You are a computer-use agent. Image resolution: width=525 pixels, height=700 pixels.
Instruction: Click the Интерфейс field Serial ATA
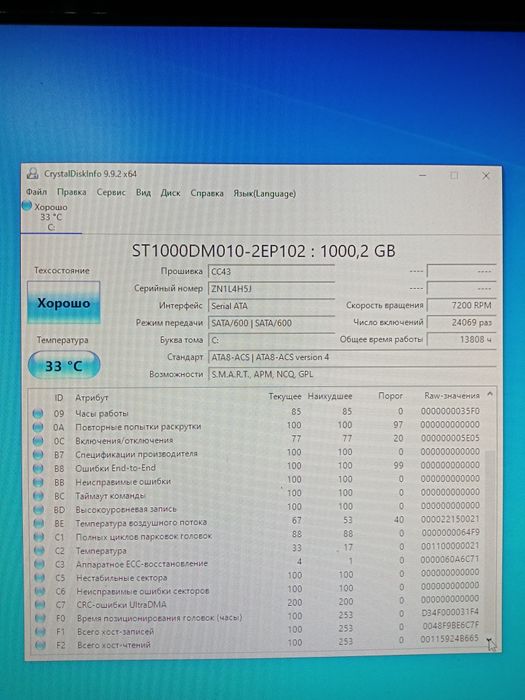point(271,306)
